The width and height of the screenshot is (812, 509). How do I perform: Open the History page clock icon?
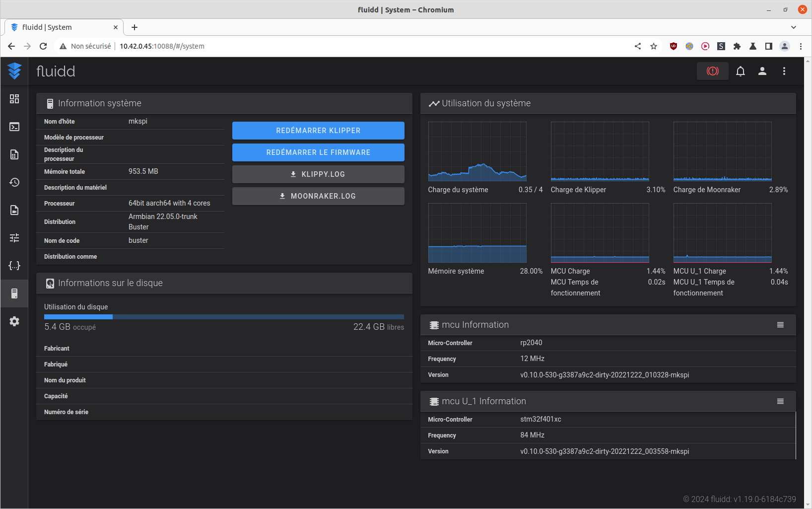(14, 182)
